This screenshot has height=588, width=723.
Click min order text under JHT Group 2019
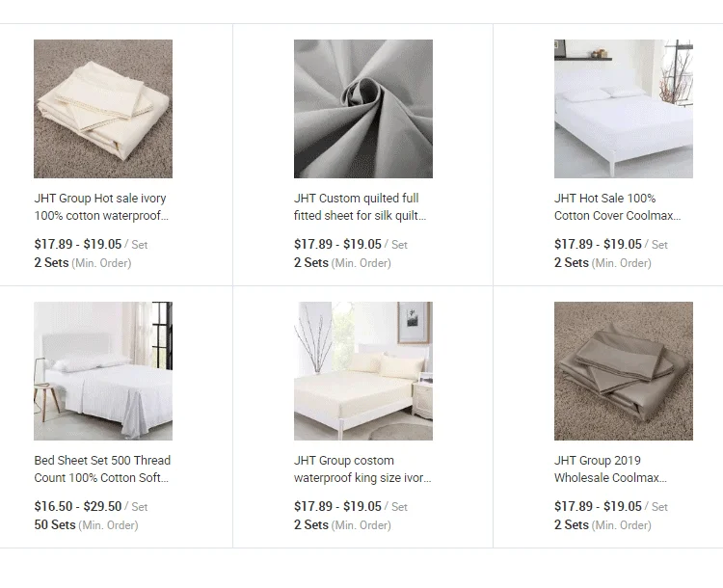[602, 524]
